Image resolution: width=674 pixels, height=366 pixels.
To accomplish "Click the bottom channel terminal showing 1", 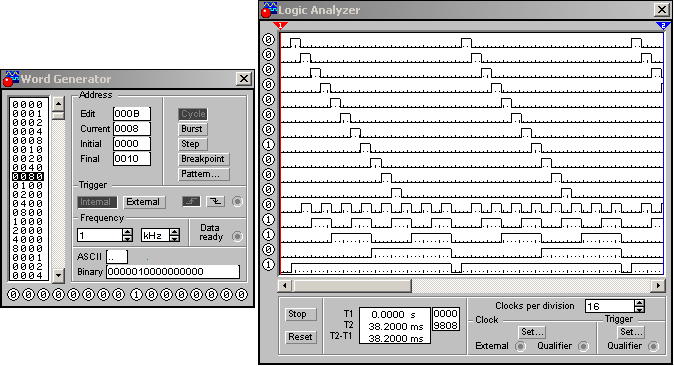I will point(268,265).
